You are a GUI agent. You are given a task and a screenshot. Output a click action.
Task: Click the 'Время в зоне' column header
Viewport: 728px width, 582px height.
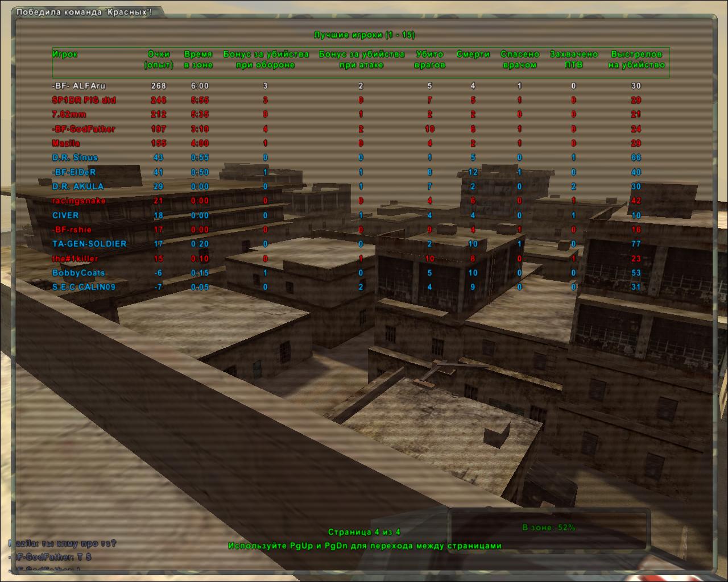click(198, 60)
